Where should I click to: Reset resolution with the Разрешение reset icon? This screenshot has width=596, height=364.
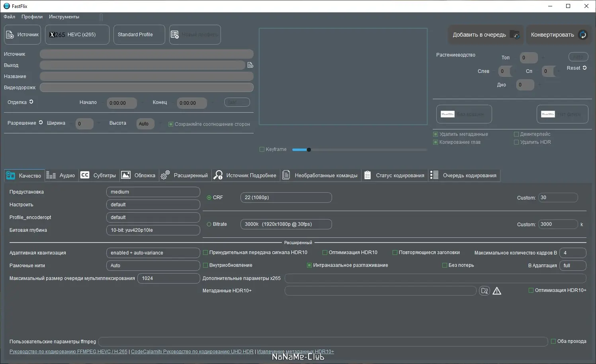[x=41, y=123]
